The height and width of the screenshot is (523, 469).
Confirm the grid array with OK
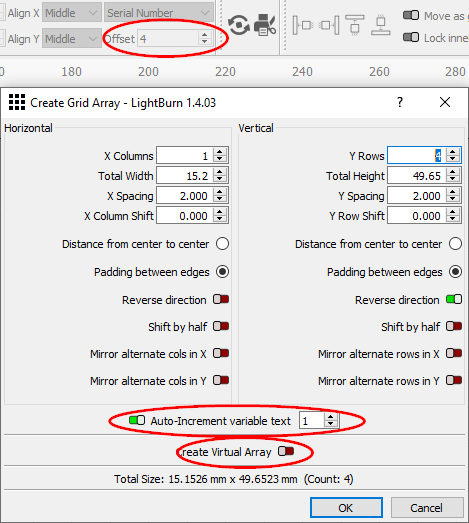pos(346,508)
